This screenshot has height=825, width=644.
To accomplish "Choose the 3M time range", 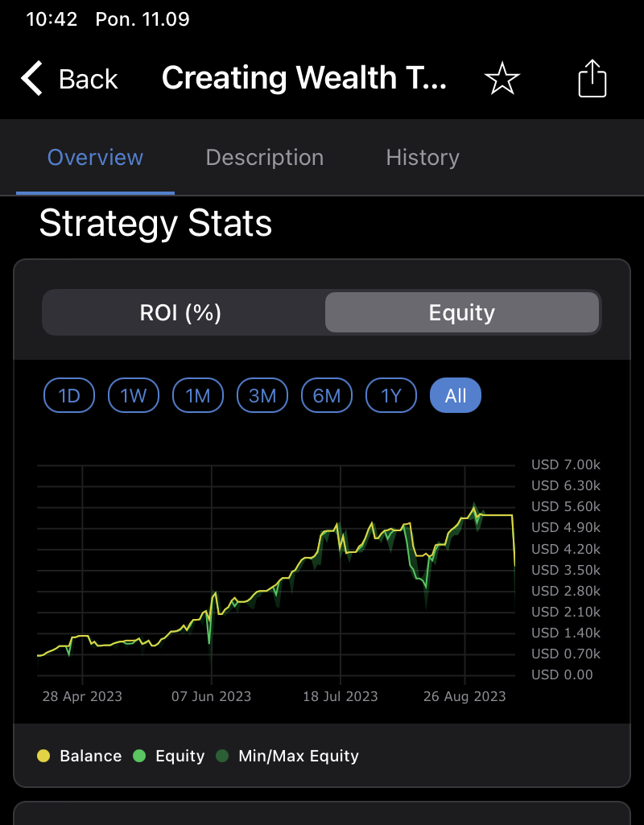I will tap(262, 395).
